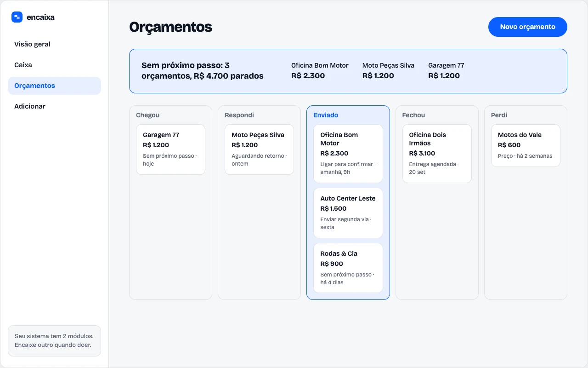Open Oficina Bom Motor in the banner
The image size is (588, 368).
click(320, 71)
